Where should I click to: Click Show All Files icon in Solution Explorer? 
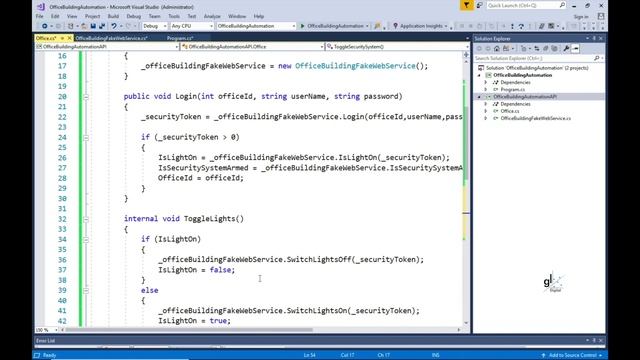pos(554,49)
